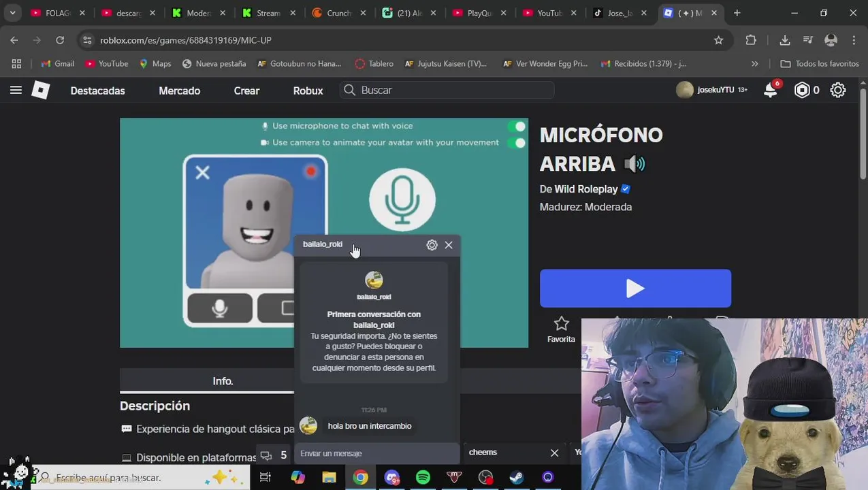The height and width of the screenshot is (490, 868).
Task: Switch to the PlayQu browser tab
Action: [479, 13]
